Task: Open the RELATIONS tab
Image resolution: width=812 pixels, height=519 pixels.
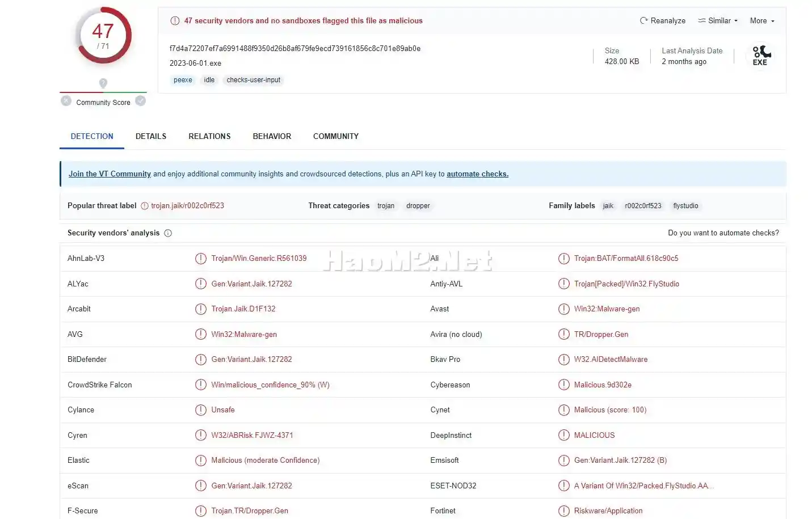Action: tap(209, 136)
